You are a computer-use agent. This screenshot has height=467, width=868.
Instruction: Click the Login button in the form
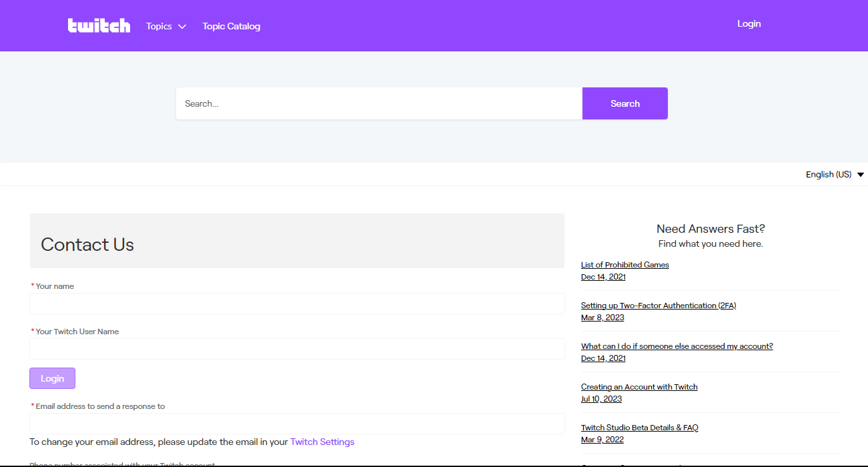coord(52,378)
